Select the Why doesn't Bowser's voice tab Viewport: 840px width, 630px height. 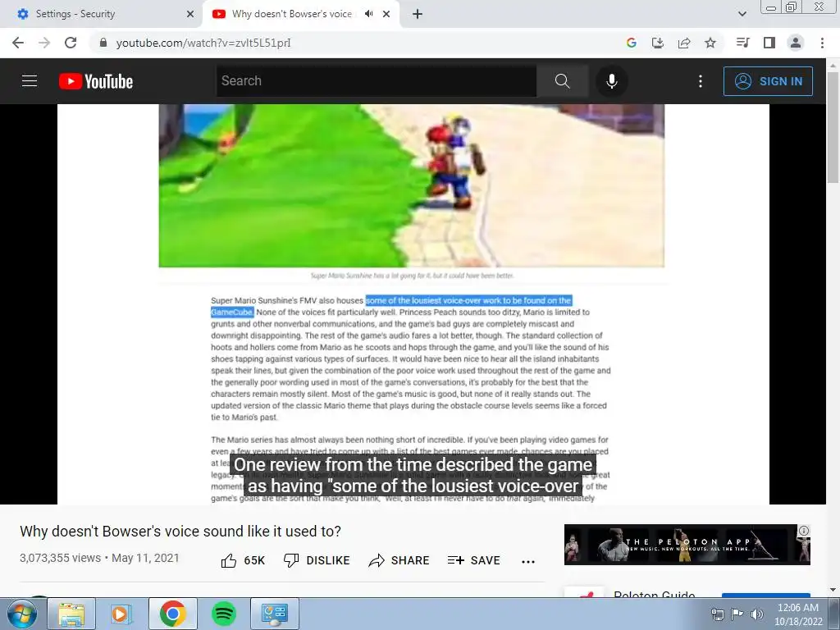coord(292,14)
